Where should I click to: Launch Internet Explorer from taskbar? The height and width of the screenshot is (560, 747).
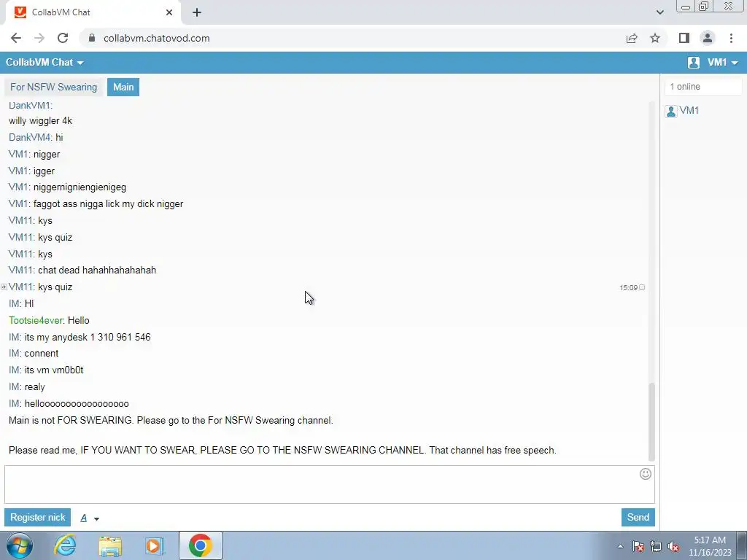[x=65, y=545]
